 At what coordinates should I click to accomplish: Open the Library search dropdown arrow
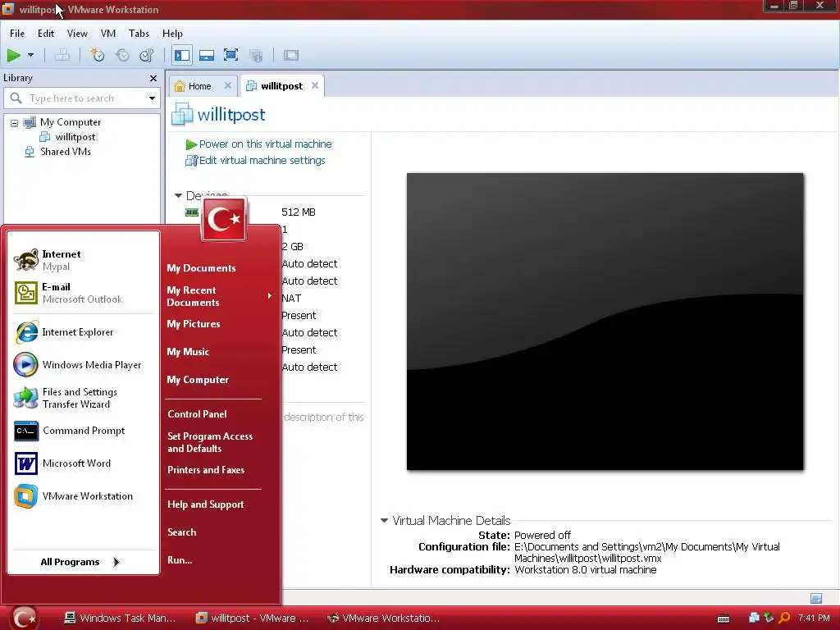pyautogui.click(x=152, y=98)
